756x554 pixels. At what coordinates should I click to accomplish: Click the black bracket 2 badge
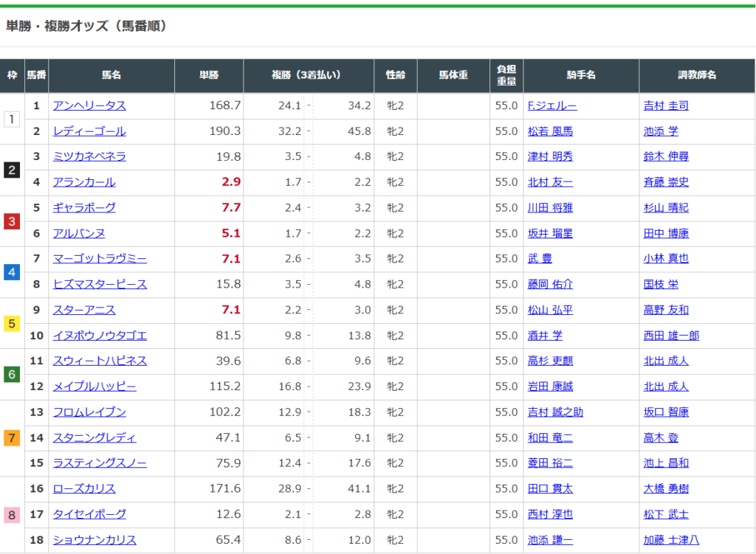[12, 170]
